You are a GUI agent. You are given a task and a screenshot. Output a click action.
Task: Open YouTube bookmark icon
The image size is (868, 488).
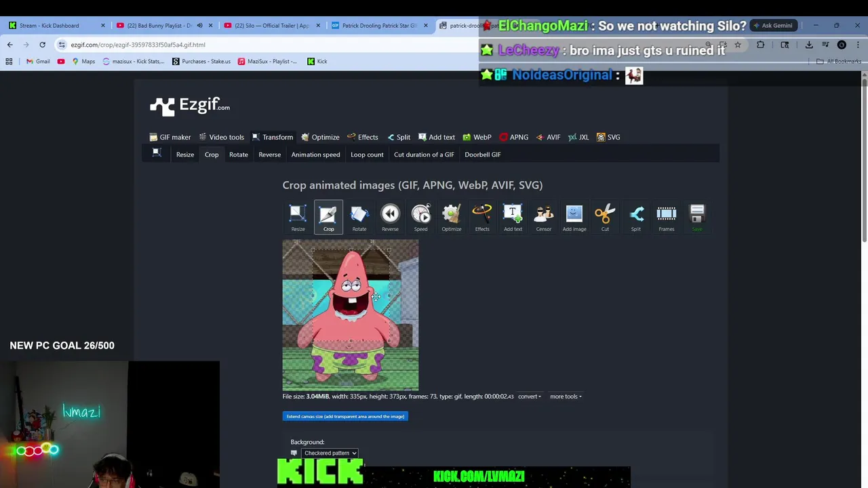point(61,61)
